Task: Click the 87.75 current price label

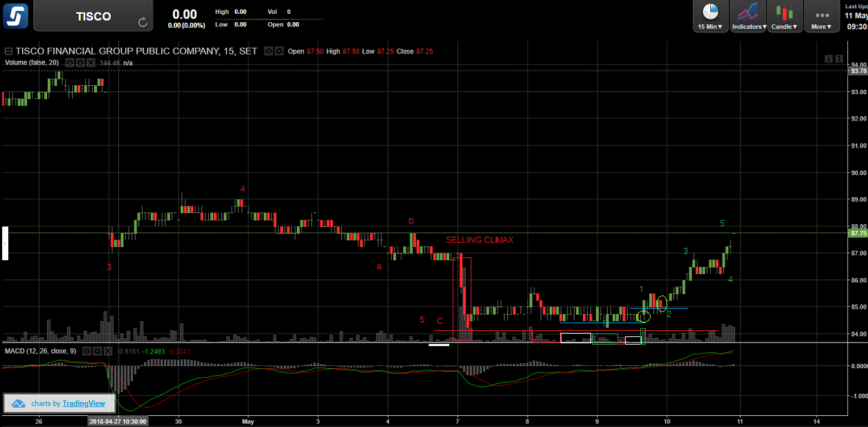Action: tap(858, 233)
